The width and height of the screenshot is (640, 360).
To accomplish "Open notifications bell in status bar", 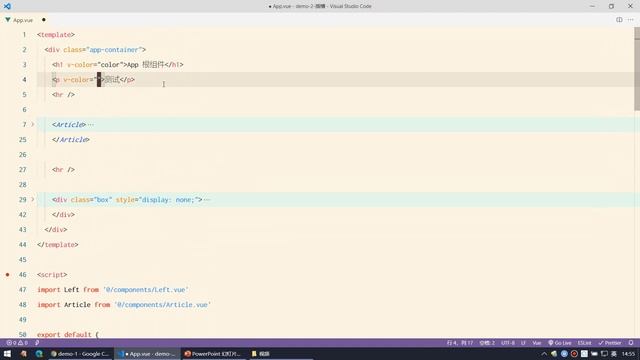I will 631,343.
